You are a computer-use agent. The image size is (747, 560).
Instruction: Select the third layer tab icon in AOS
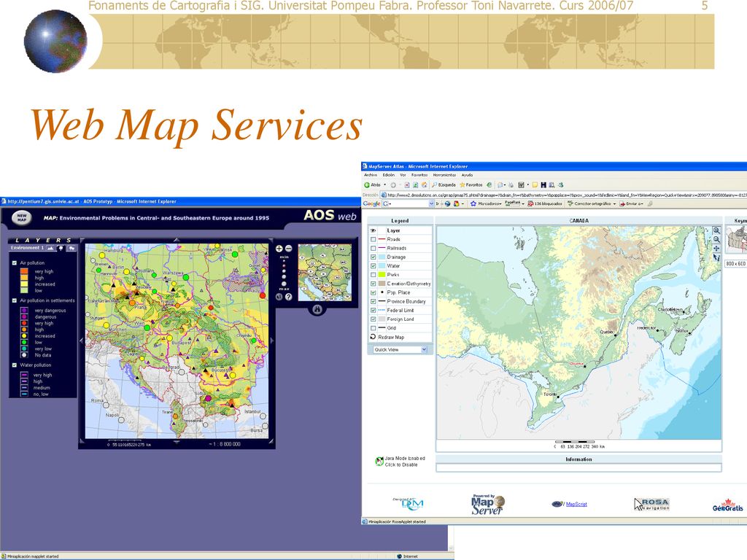tap(71, 248)
